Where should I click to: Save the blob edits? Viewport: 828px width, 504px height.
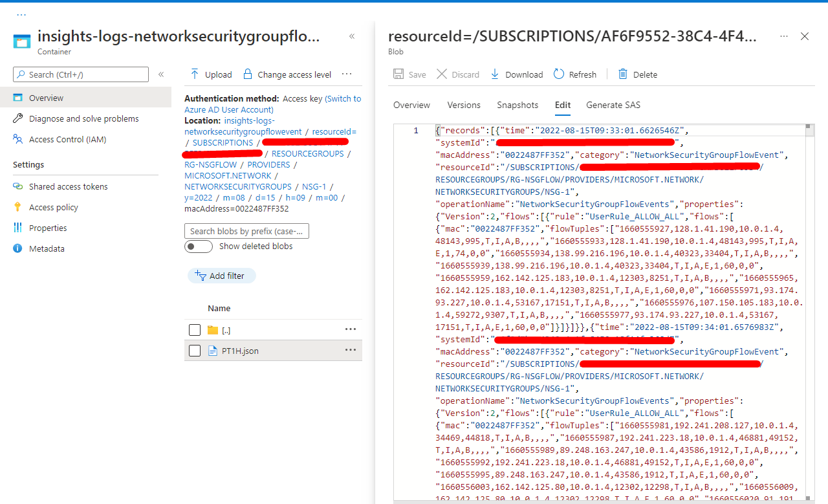(x=409, y=74)
